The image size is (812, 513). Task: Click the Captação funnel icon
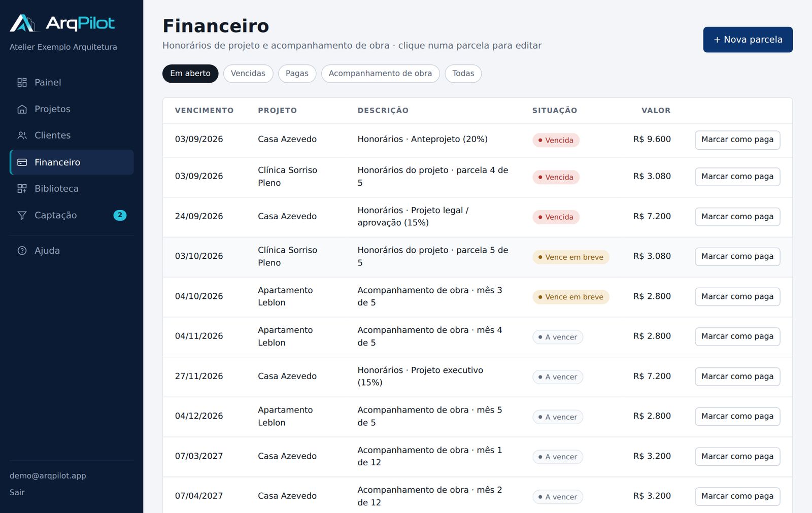(x=22, y=215)
